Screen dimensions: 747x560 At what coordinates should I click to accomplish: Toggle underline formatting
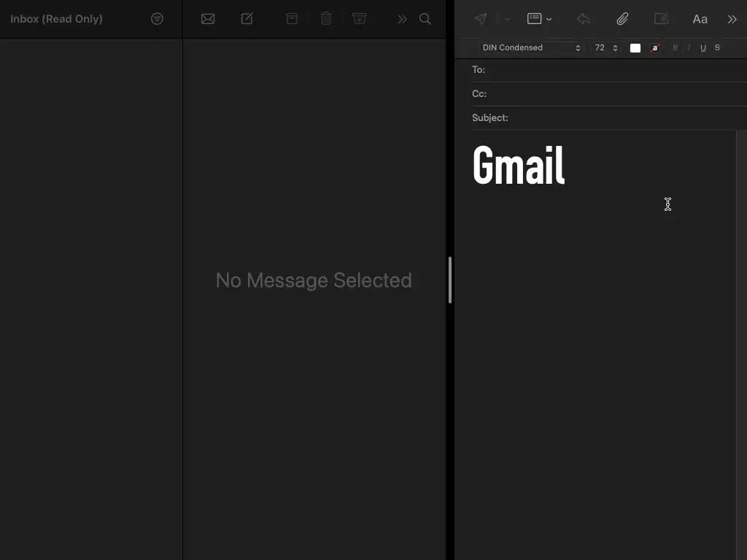703,47
